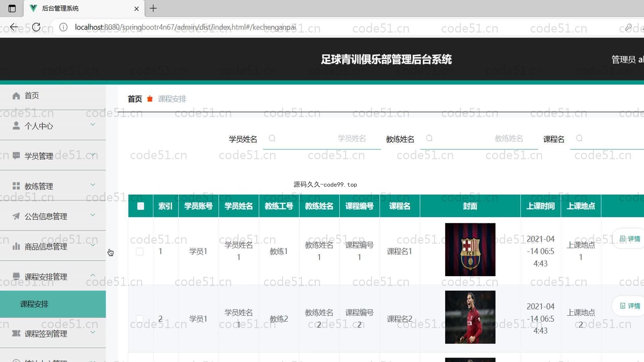Click the 教练2 cell

tap(279, 319)
